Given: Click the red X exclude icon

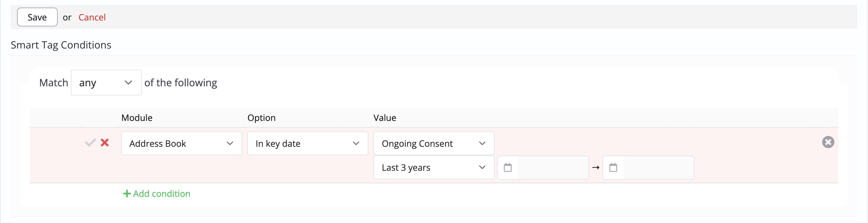Looking at the screenshot, I should click(x=105, y=143).
